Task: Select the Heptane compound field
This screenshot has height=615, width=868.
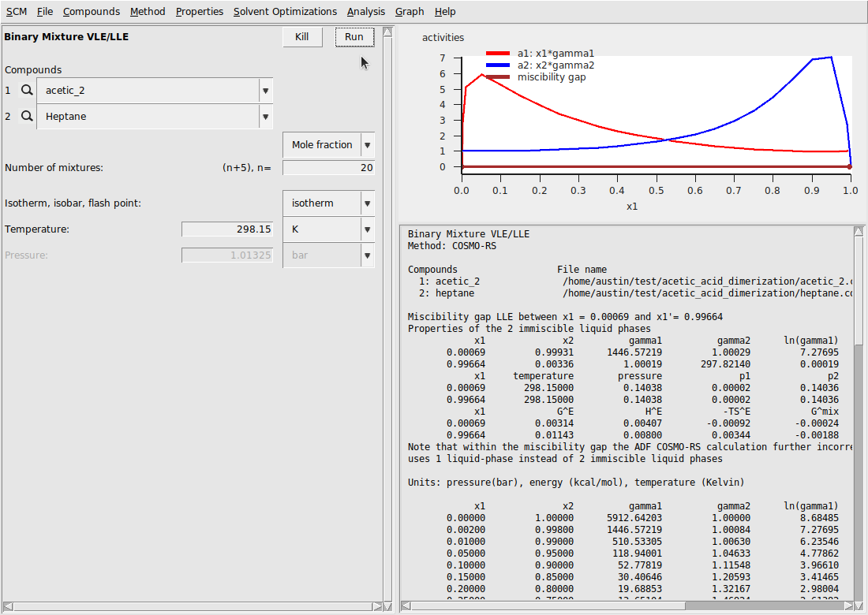Action: tap(148, 117)
